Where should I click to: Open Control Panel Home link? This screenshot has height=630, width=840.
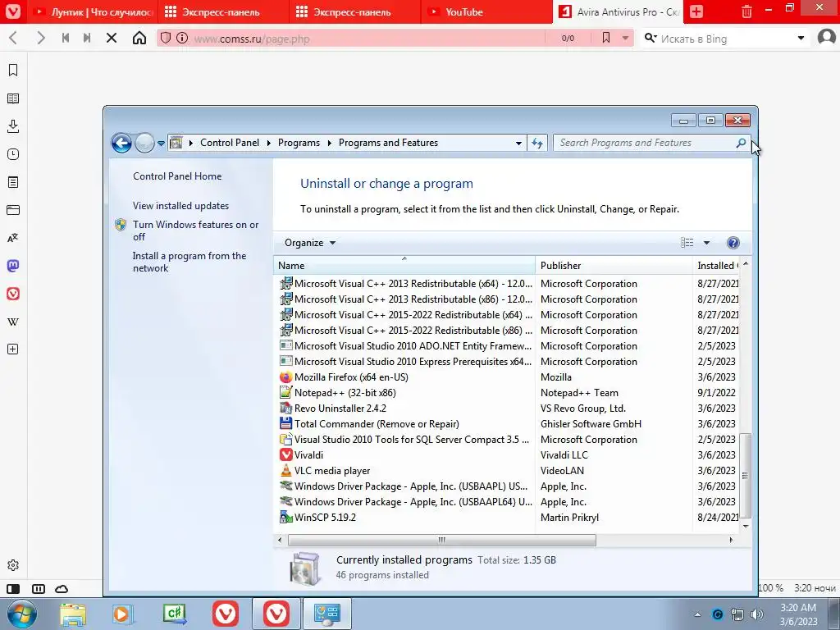177,176
